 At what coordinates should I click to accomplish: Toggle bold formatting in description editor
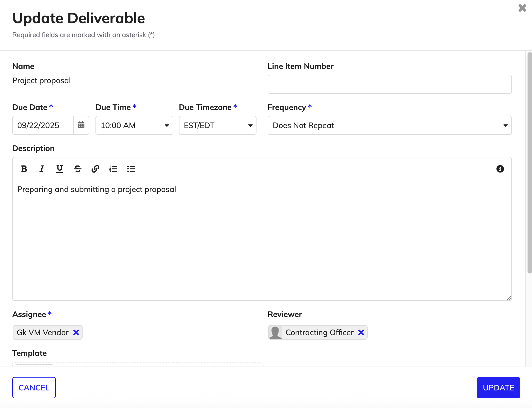[24, 169]
